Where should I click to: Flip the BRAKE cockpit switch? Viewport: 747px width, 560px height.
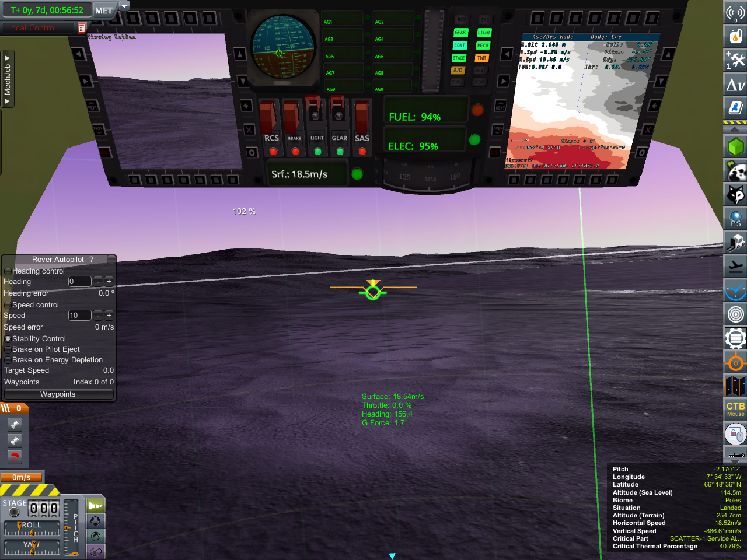292,117
